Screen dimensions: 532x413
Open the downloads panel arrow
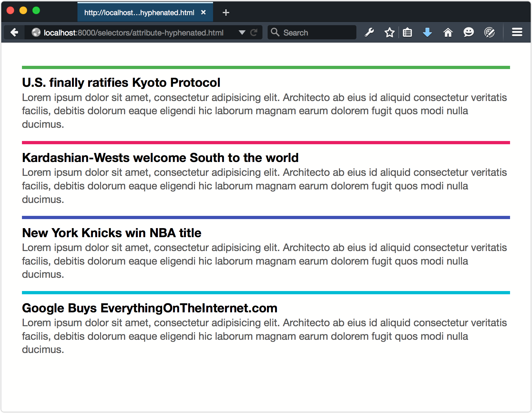coord(427,33)
